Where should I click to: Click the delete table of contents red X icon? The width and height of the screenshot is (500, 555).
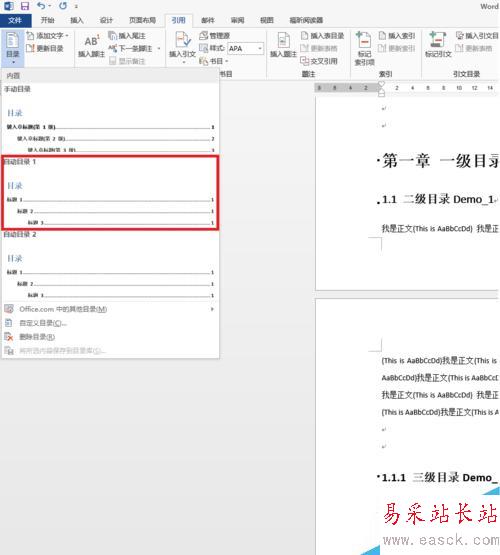(x=9, y=337)
